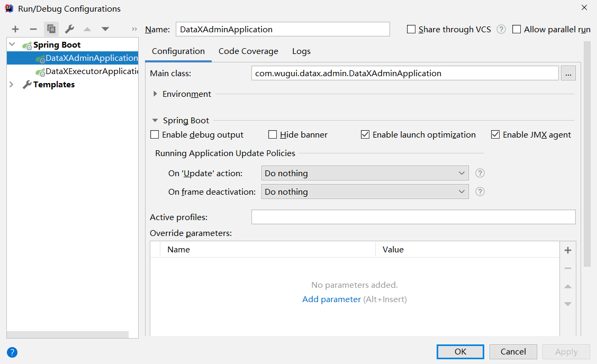The image size is (597, 364).
Task: Edit configuration templates via wrench icon
Action: [x=69, y=29]
